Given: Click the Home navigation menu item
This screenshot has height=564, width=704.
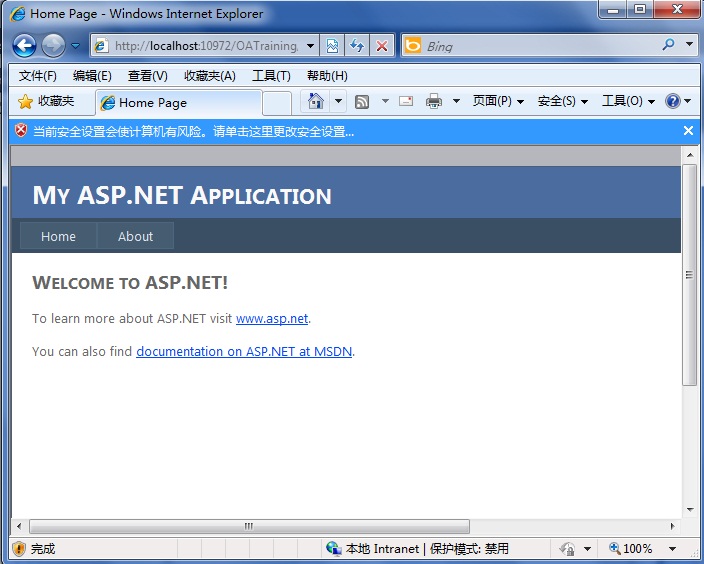Looking at the screenshot, I should click(x=58, y=236).
